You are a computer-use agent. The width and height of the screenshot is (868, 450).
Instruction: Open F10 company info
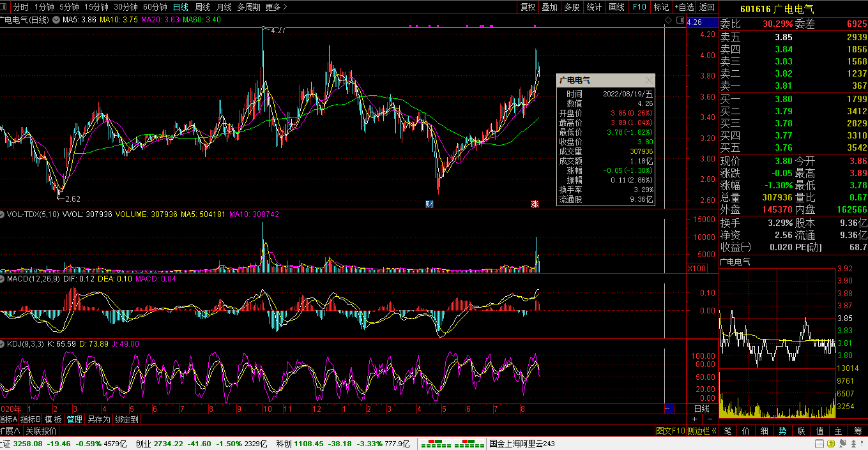[x=639, y=7]
